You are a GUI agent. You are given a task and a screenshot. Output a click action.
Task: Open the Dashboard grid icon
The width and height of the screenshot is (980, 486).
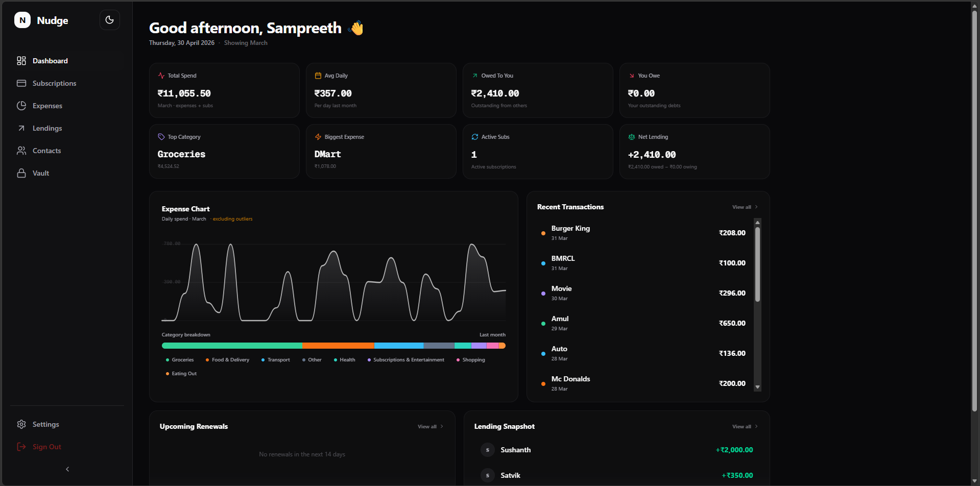(21, 61)
